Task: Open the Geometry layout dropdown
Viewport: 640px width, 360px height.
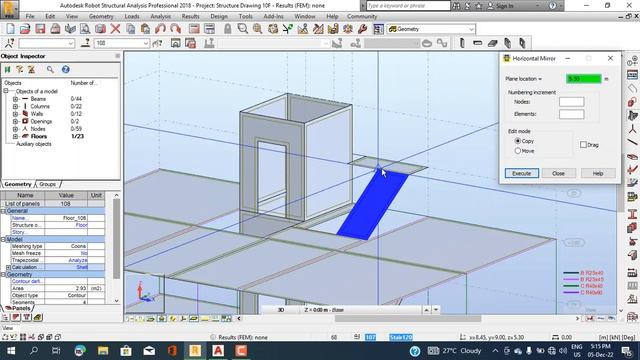Action: point(471,29)
